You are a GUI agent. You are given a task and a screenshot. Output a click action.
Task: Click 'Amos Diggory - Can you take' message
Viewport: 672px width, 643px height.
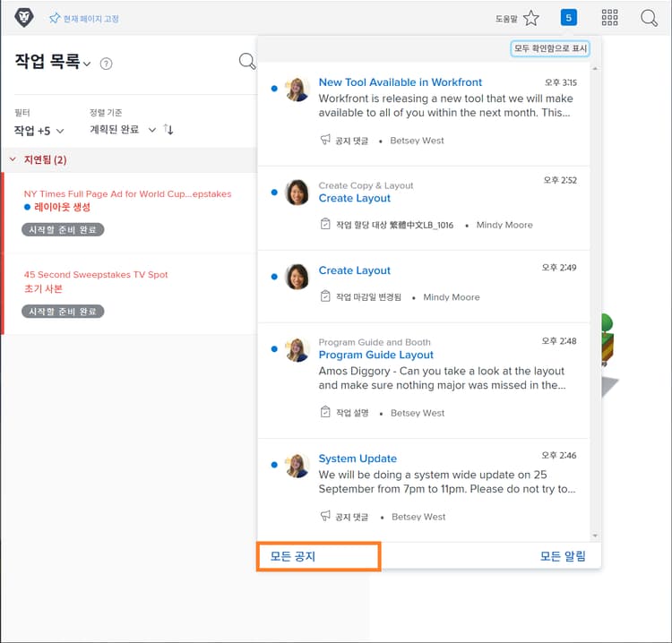pyautogui.click(x=442, y=378)
